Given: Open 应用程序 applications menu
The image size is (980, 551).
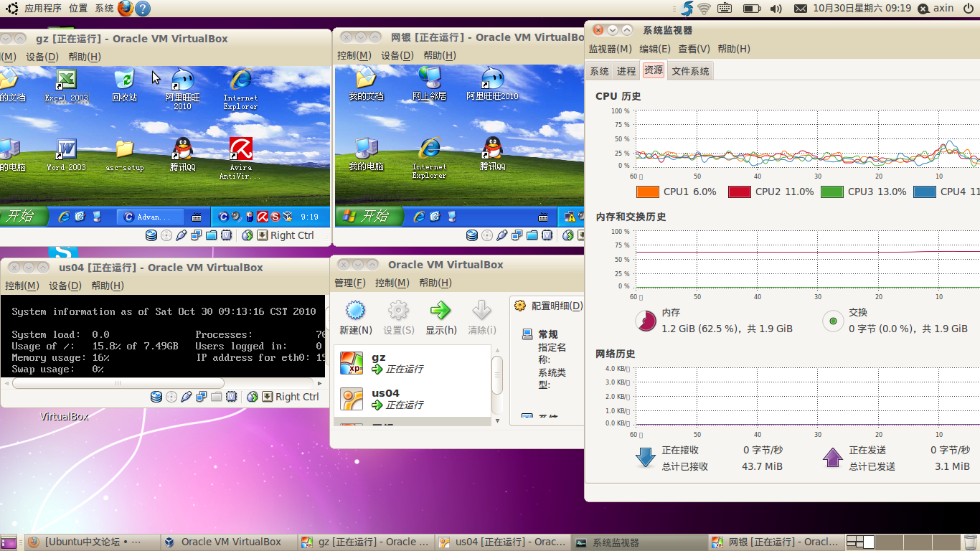Looking at the screenshot, I should [x=42, y=8].
